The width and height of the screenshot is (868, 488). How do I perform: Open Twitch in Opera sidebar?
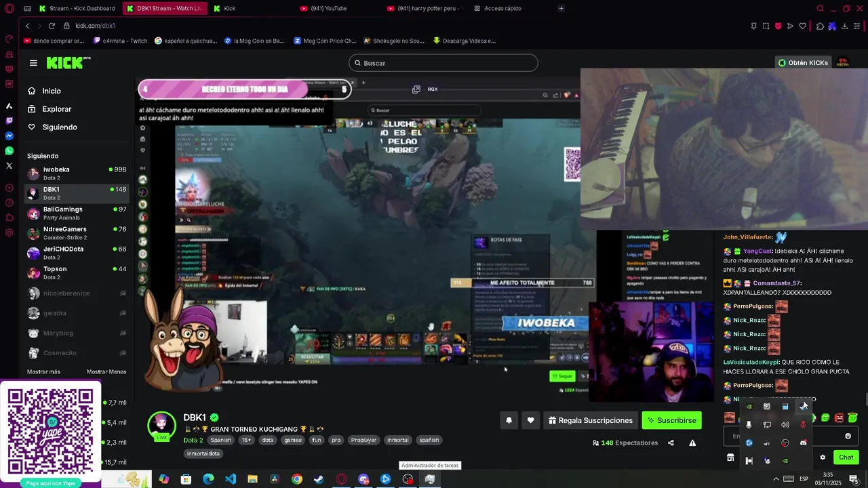click(9, 121)
